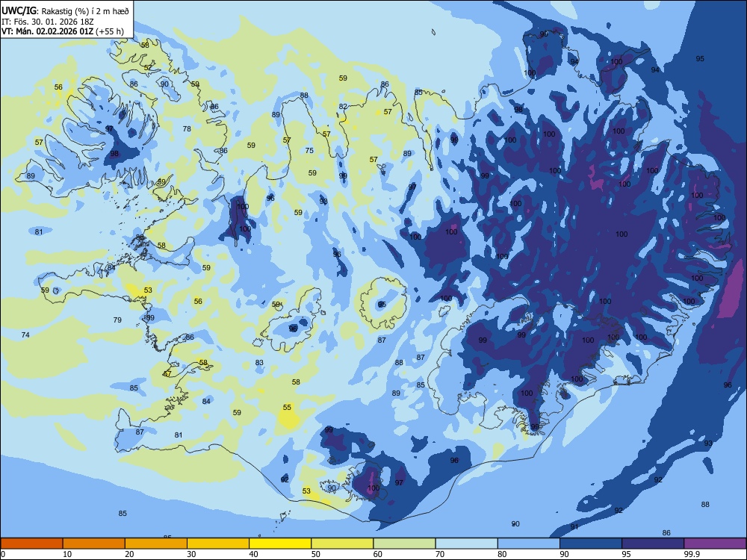Click the map value "91" in southeast sea
Screen dimensions: 747x560
click(x=574, y=526)
